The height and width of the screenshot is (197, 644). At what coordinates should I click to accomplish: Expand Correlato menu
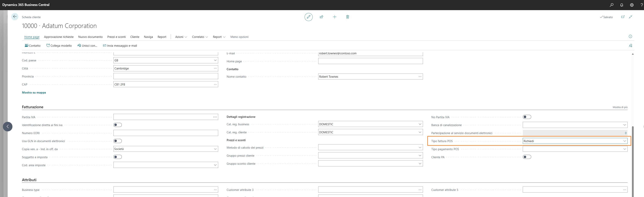click(200, 37)
